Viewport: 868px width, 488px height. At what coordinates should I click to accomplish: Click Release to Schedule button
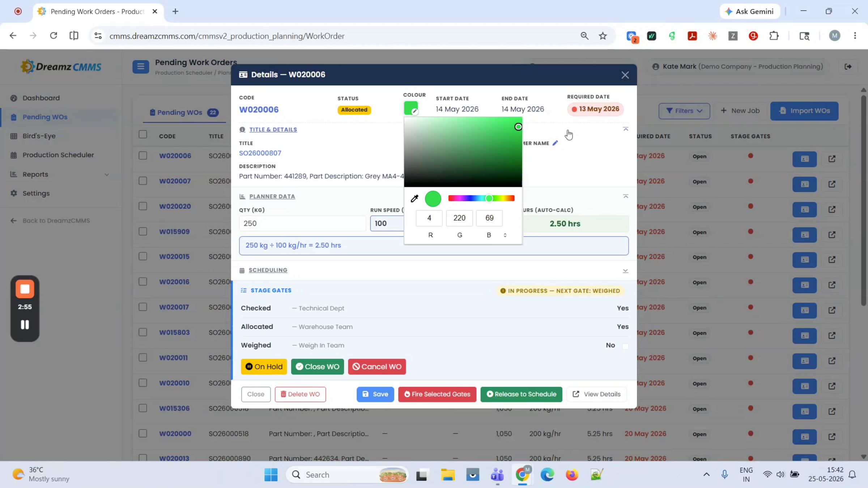(521, 394)
